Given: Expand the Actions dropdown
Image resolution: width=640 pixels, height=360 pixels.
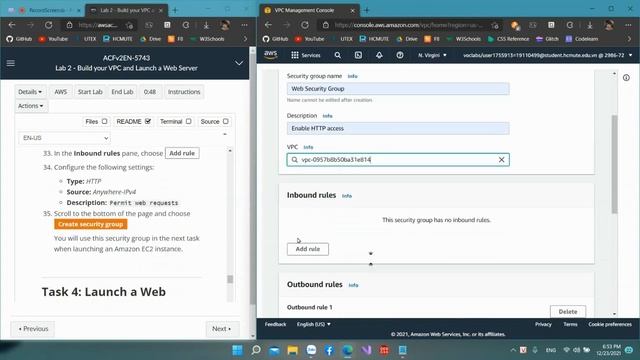Looking at the screenshot, I should pos(31,106).
